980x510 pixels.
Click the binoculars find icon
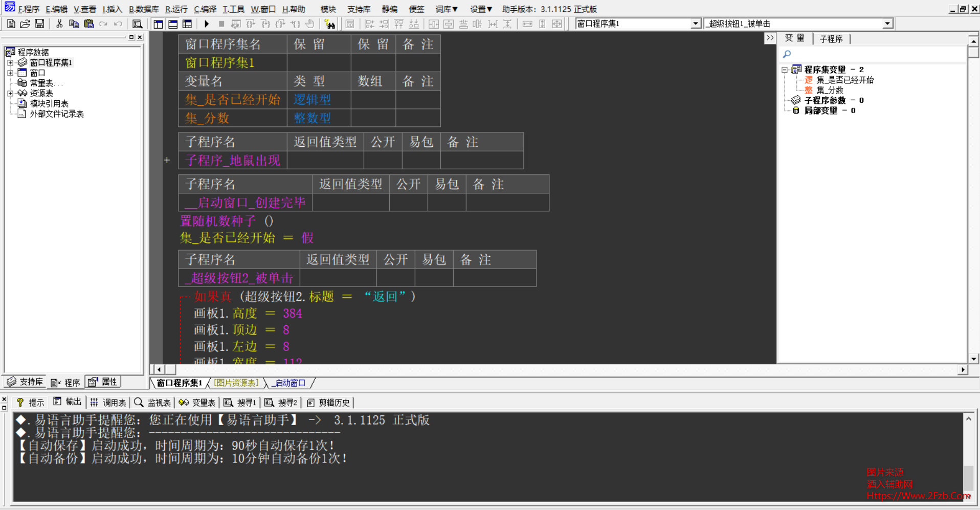click(330, 24)
